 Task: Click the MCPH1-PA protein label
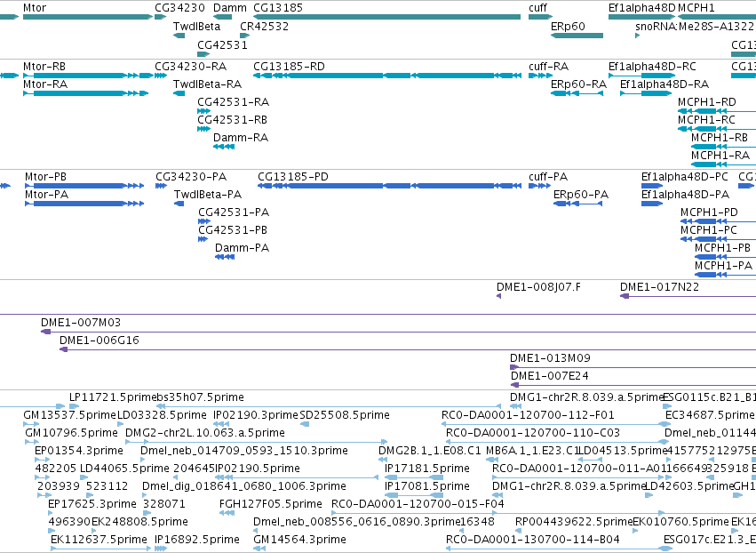click(x=723, y=266)
